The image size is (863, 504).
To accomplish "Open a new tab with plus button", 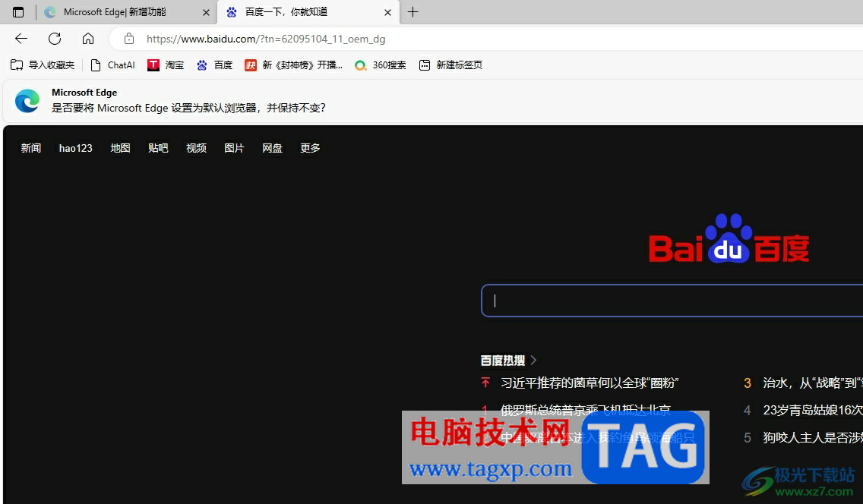I will 413,12.
